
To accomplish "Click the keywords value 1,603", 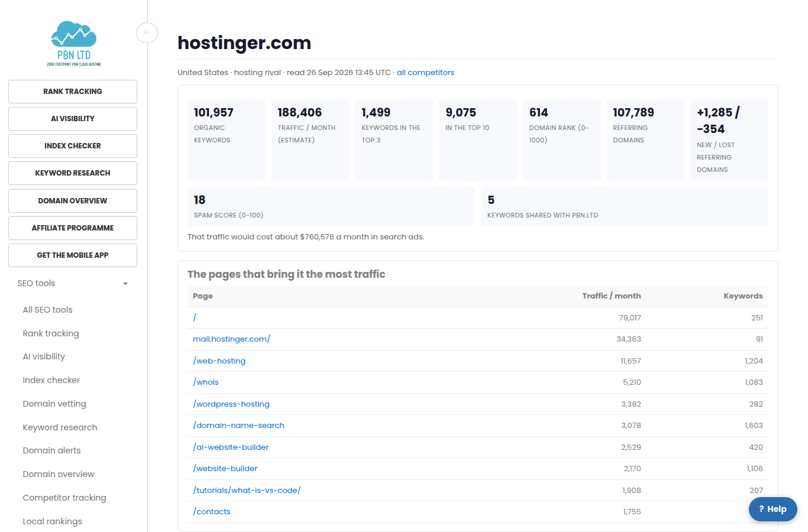I will click(754, 426).
